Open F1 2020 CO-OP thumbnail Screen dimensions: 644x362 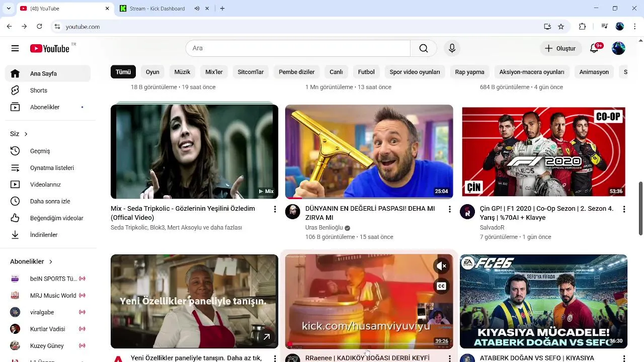543,151
